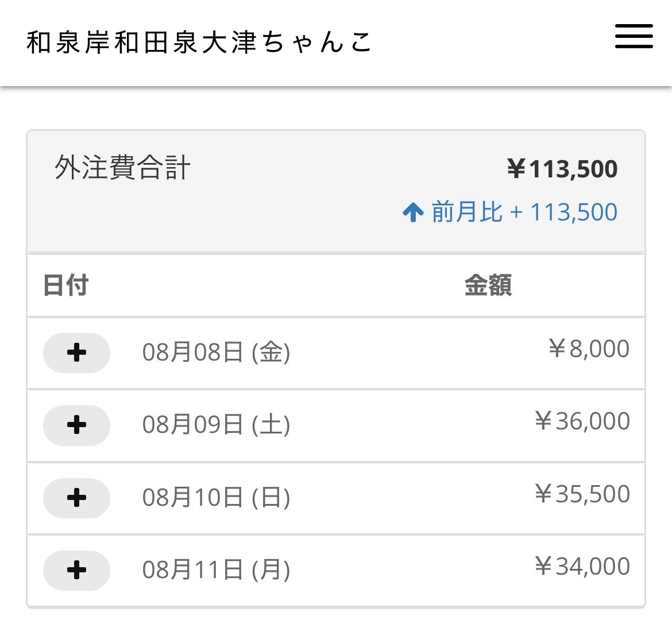Click the ¥36,000 amount for Saturday

tap(582, 421)
